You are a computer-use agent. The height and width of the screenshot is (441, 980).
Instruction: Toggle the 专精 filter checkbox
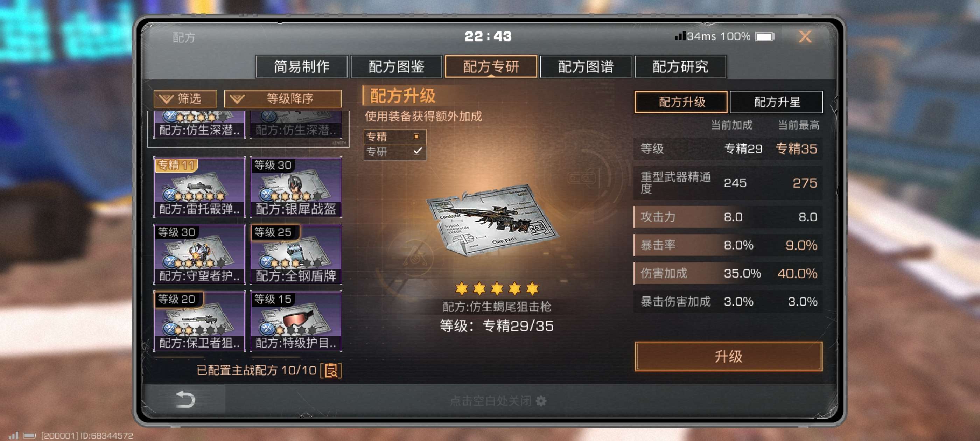(x=416, y=136)
